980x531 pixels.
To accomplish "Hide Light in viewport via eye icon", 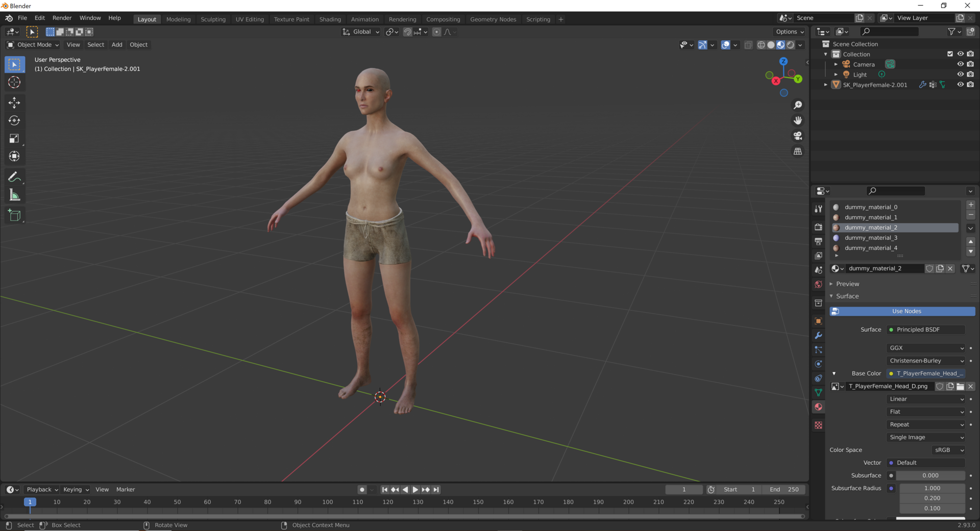I will pos(960,74).
